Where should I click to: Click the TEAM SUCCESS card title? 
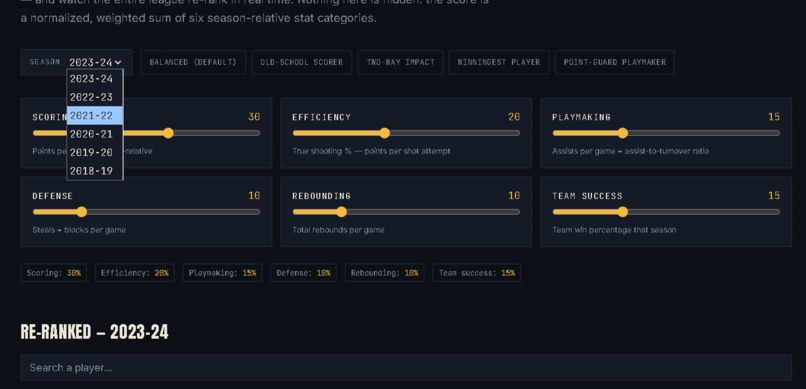tap(587, 196)
